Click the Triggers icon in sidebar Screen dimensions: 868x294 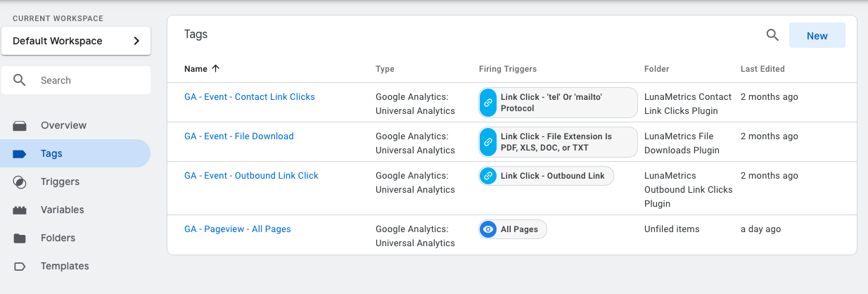20,181
